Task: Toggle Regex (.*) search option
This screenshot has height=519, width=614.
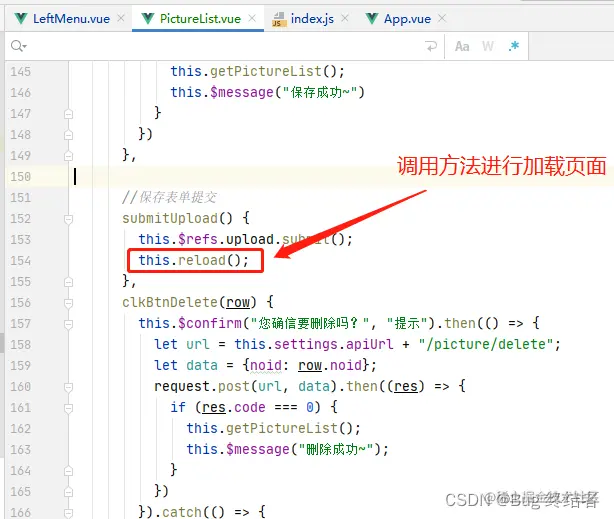Action: (x=514, y=46)
